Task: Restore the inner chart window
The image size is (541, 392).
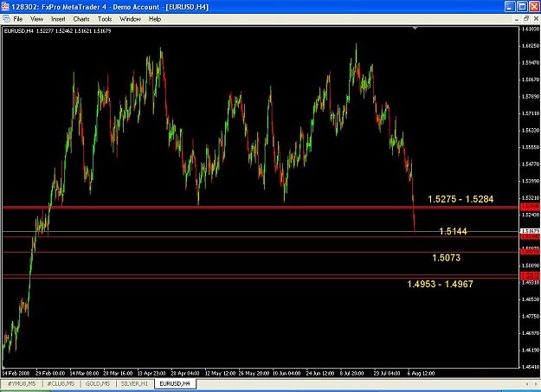Action: pos(526,19)
